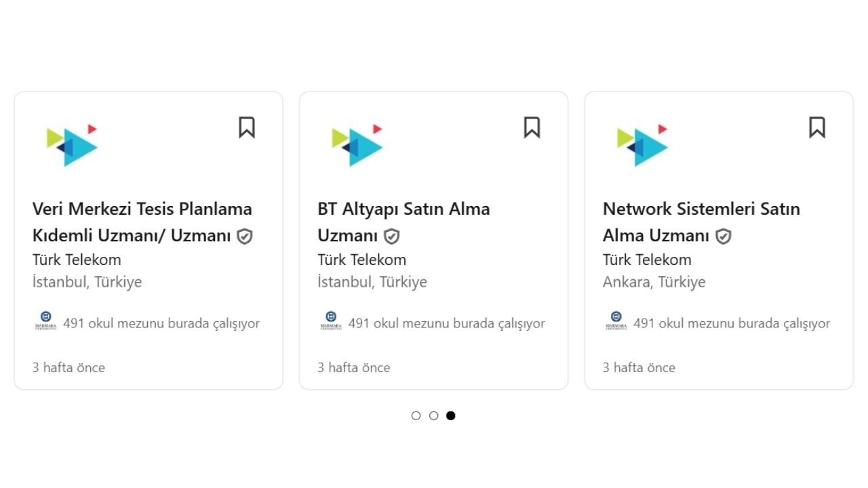The width and height of the screenshot is (868, 488).
Task: Bookmark the Veri Merkezi Tesis Planlama job
Action: (x=247, y=127)
